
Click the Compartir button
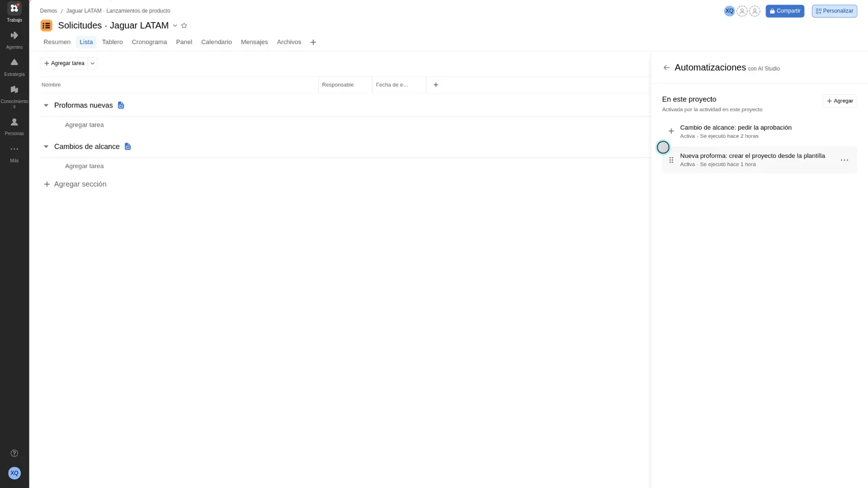(784, 11)
